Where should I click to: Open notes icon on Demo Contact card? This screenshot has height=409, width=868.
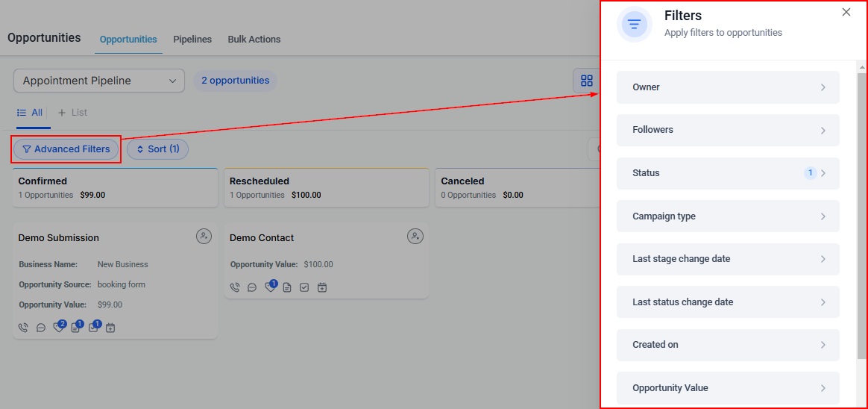coord(287,287)
